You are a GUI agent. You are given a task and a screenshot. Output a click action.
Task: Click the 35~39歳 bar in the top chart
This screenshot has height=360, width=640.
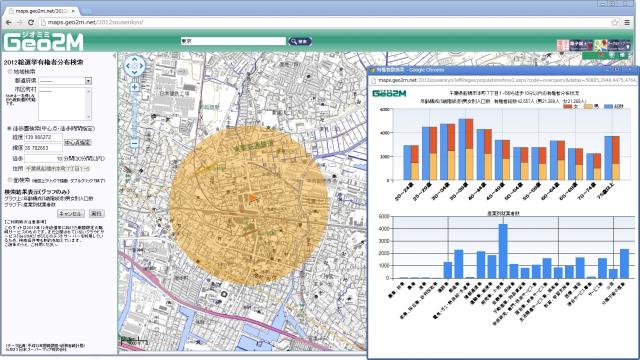[x=466, y=149]
